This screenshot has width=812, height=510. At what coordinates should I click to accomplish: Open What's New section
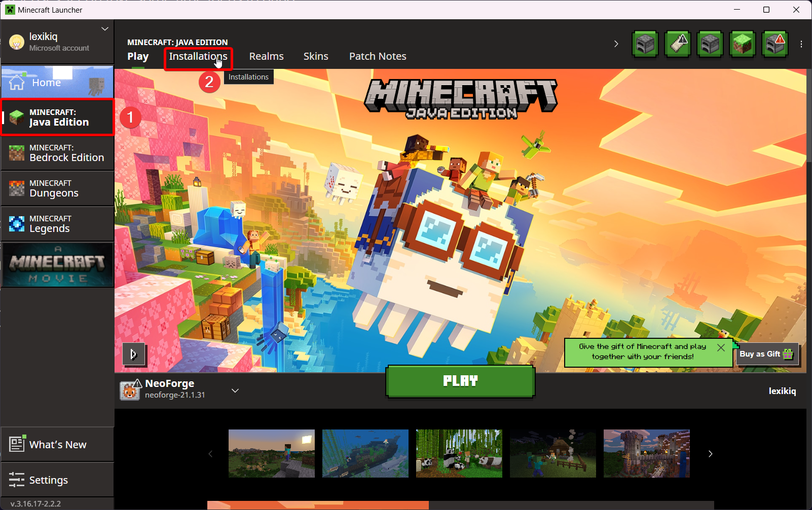[57, 445]
